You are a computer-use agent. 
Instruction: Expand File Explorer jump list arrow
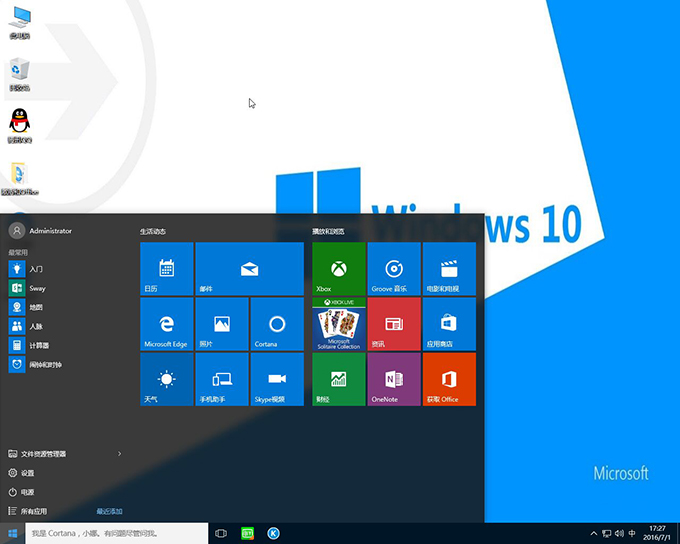120,454
